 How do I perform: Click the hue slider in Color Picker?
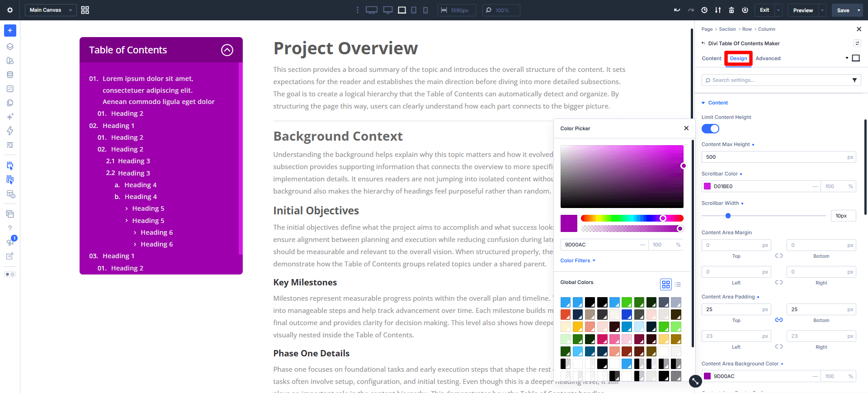(632, 218)
